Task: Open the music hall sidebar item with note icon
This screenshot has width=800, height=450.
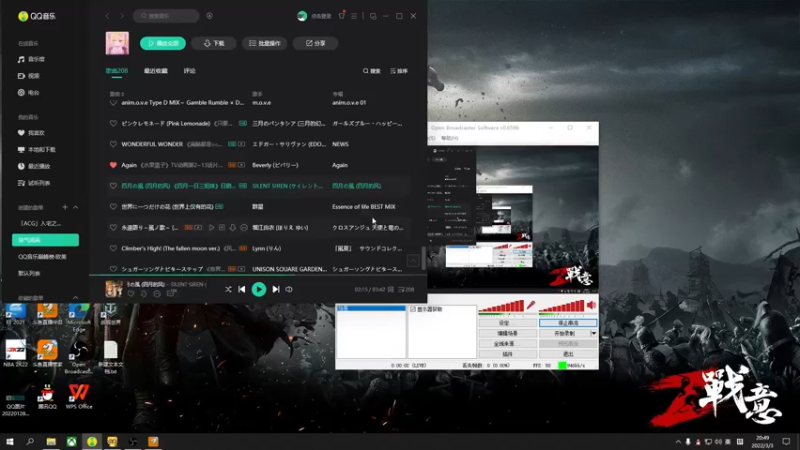Action: (31, 59)
